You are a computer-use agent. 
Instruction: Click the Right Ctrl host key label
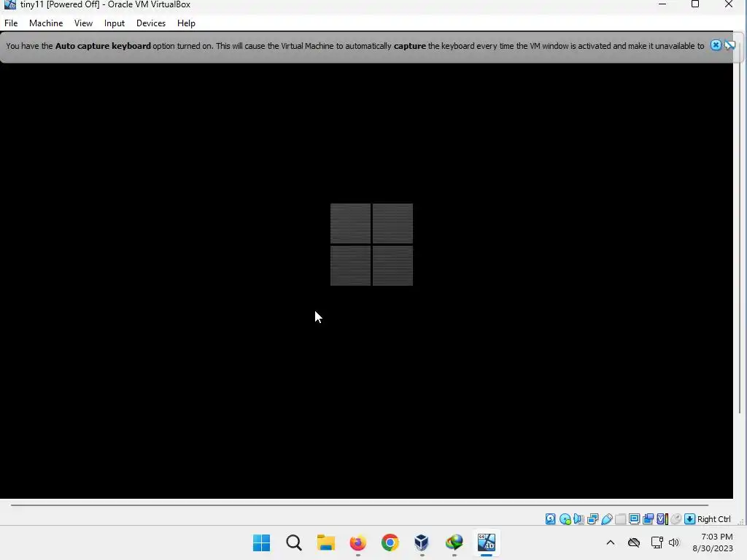tap(713, 519)
